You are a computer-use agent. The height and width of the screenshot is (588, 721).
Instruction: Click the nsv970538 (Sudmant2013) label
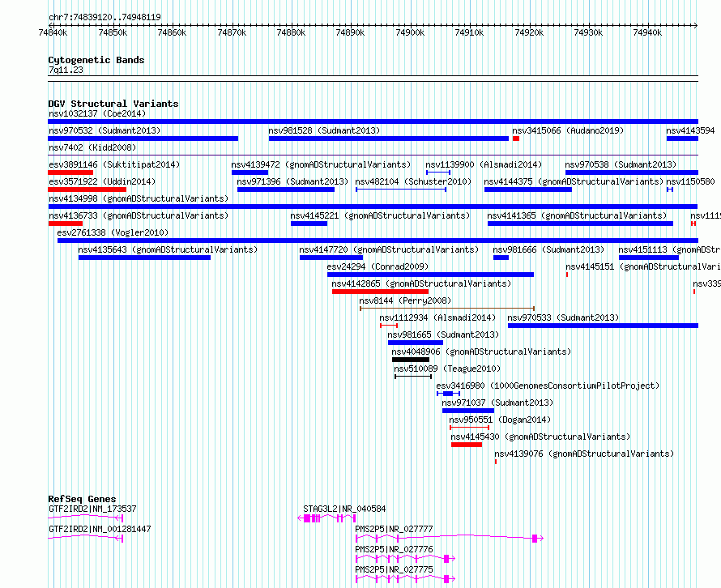coord(621,164)
